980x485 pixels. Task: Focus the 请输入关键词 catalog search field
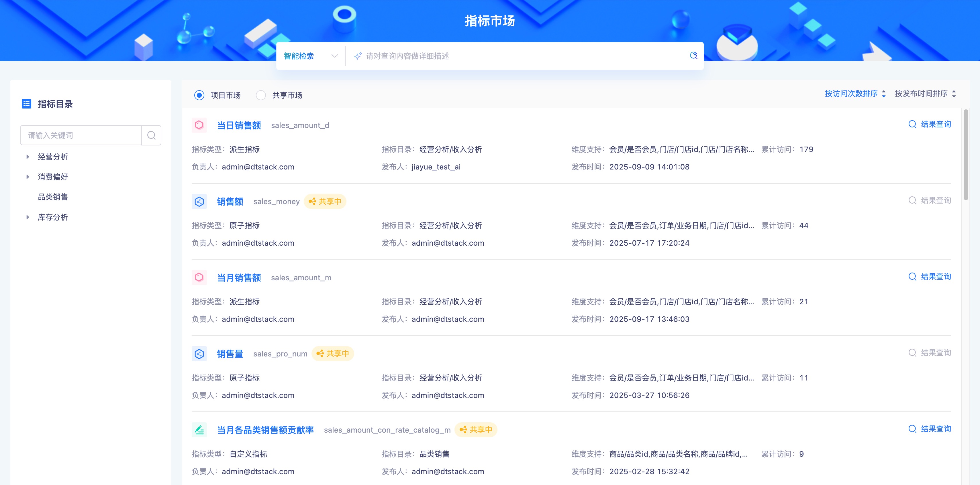coord(81,135)
